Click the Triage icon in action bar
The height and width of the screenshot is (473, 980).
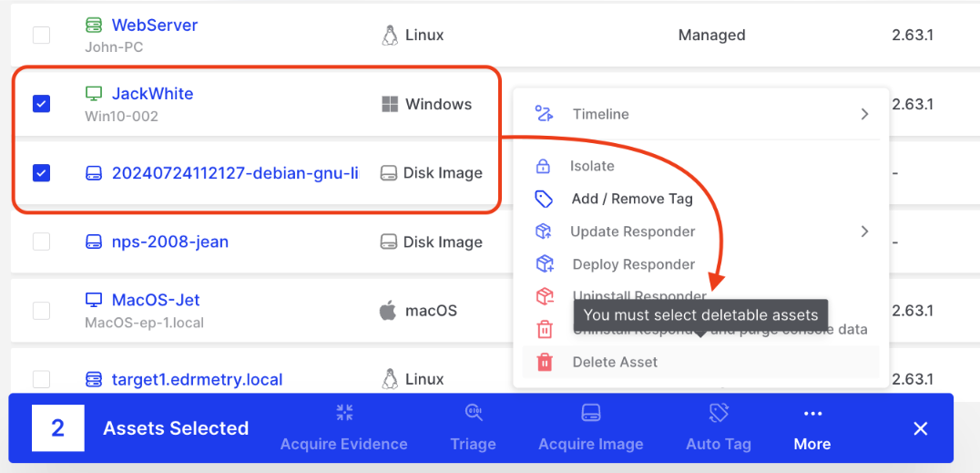pyautogui.click(x=474, y=413)
